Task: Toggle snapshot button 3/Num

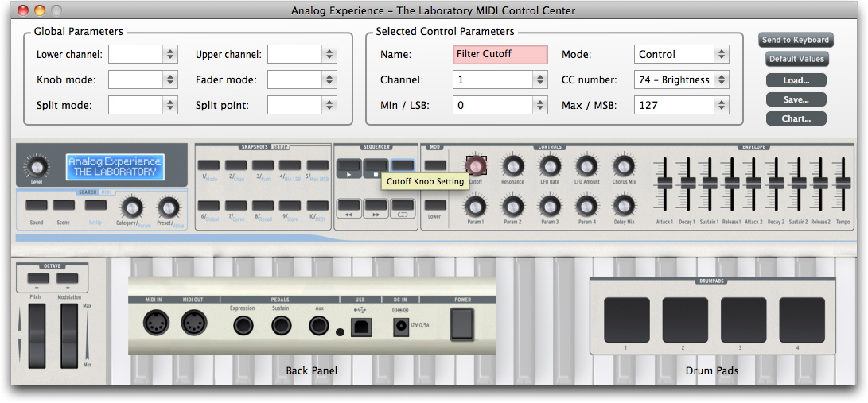Action: [263, 165]
